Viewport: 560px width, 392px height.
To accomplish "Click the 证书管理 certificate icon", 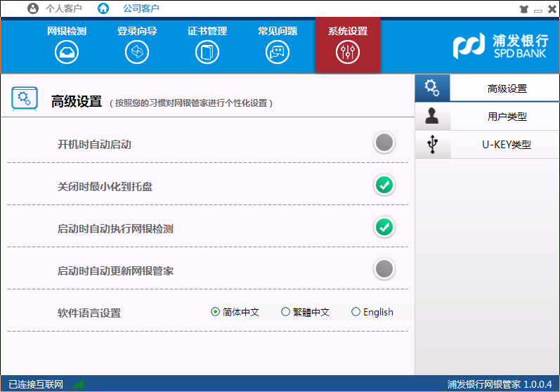I will tap(207, 52).
